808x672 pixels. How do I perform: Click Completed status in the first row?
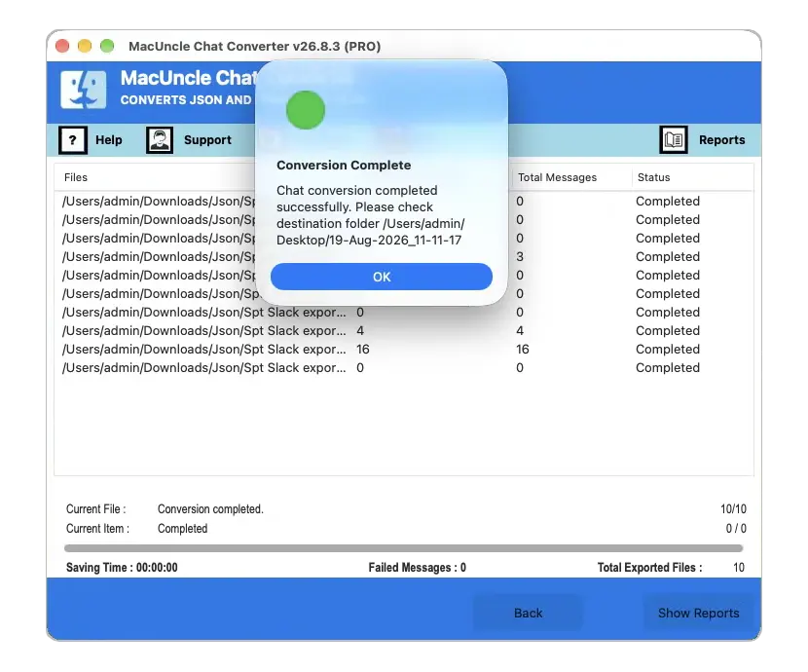point(667,201)
